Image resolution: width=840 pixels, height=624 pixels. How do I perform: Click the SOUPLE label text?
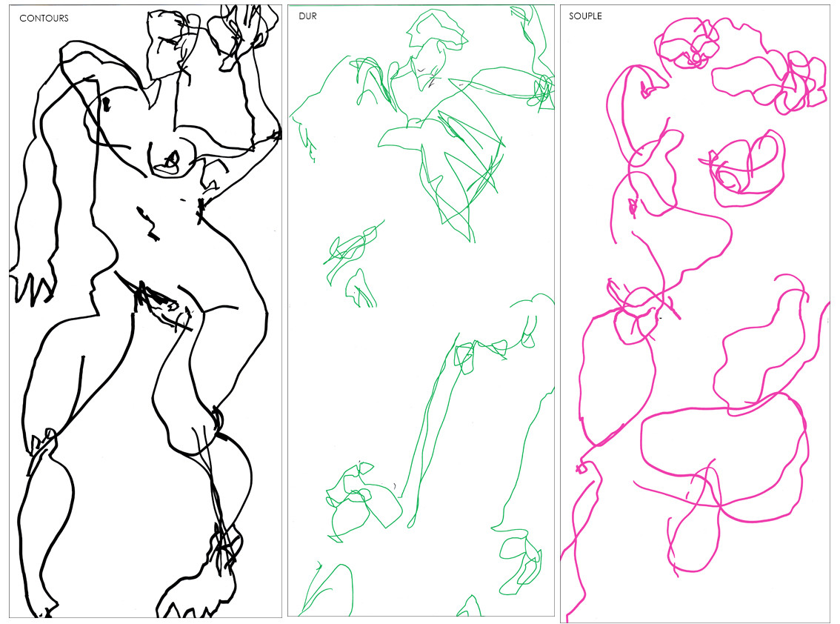(585, 16)
